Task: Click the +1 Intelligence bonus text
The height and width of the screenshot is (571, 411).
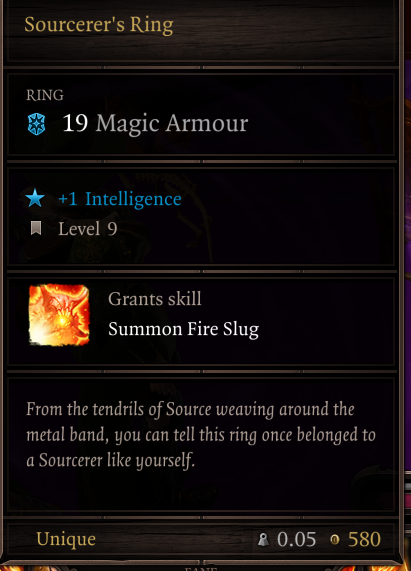Action: pos(120,199)
